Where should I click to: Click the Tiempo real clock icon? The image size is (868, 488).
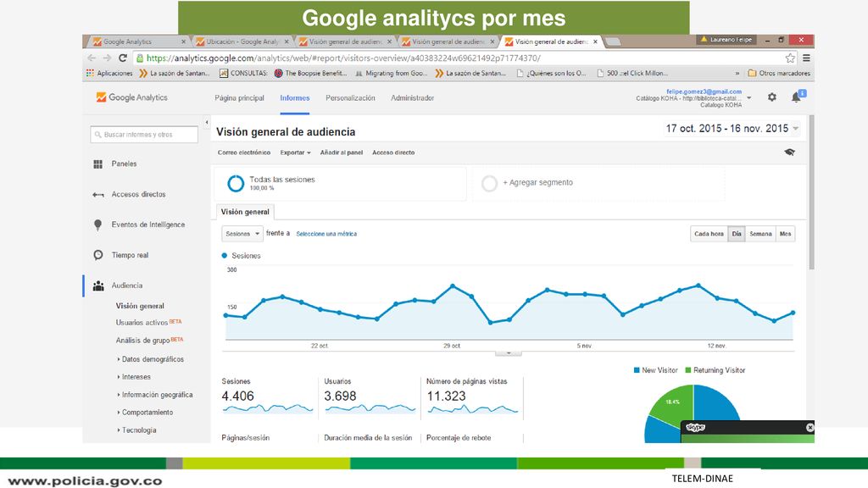pyautogui.click(x=98, y=255)
